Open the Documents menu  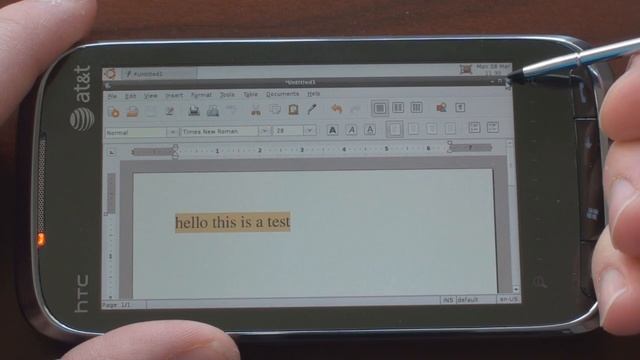point(282,94)
